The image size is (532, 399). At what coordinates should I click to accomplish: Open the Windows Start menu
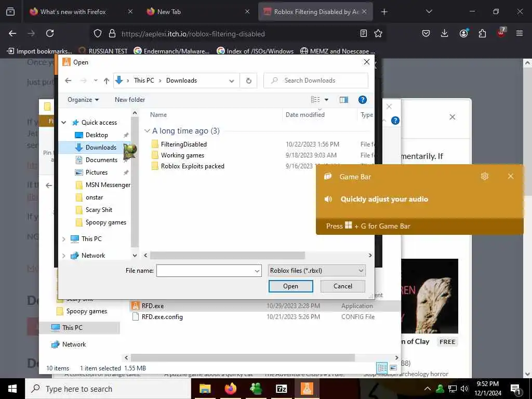12,389
